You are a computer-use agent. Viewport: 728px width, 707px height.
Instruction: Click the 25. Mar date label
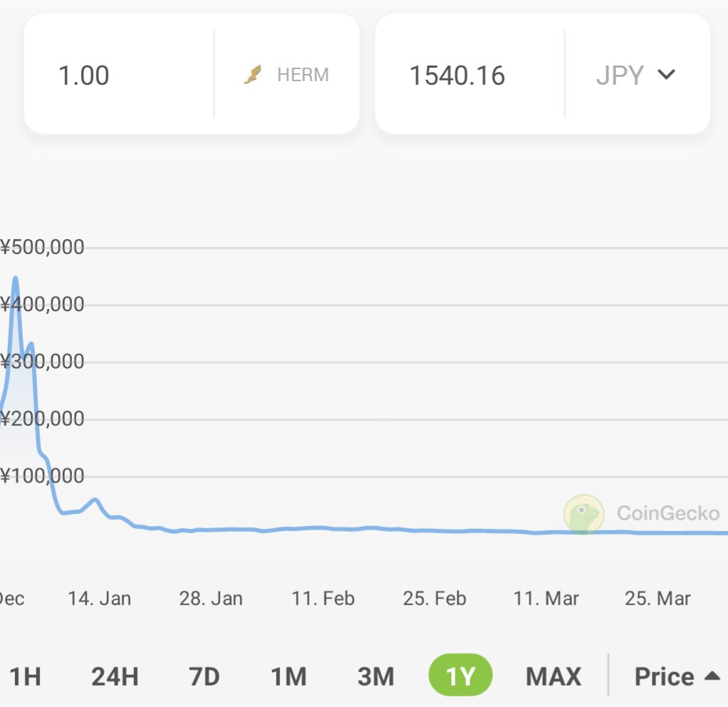[658, 598]
